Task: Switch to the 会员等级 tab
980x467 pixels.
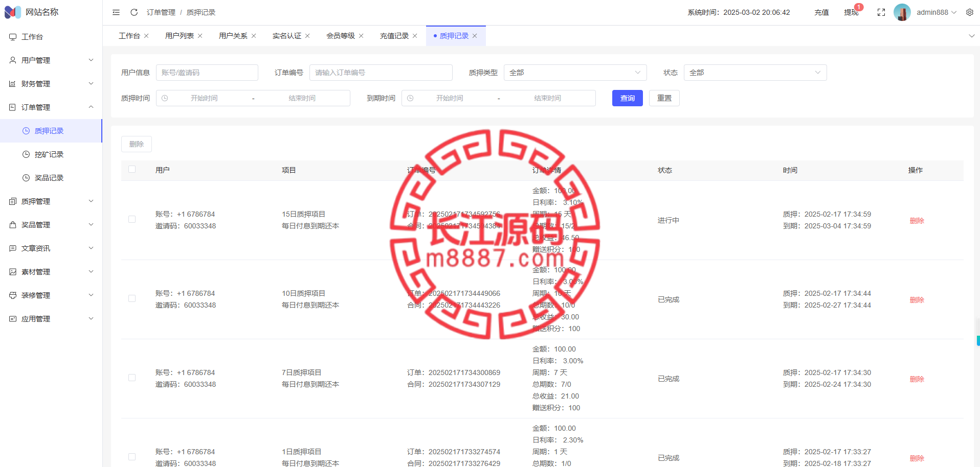Action: (341, 36)
